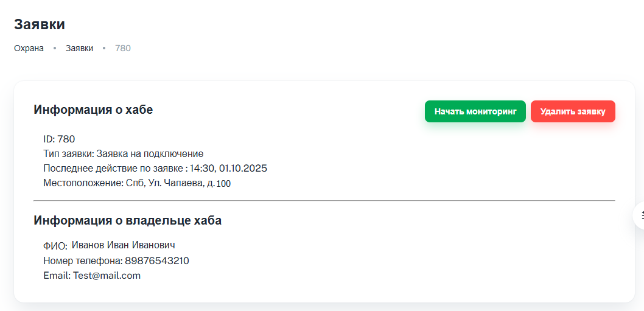Image resolution: width=644 pixels, height=311 pixels.
Task: Click the Информация о владельце хаба heading
Action: coord(127,220)
